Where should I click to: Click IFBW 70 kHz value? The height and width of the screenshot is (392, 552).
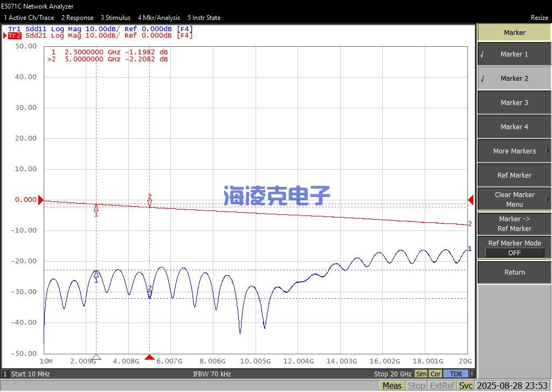coord(211,374)
